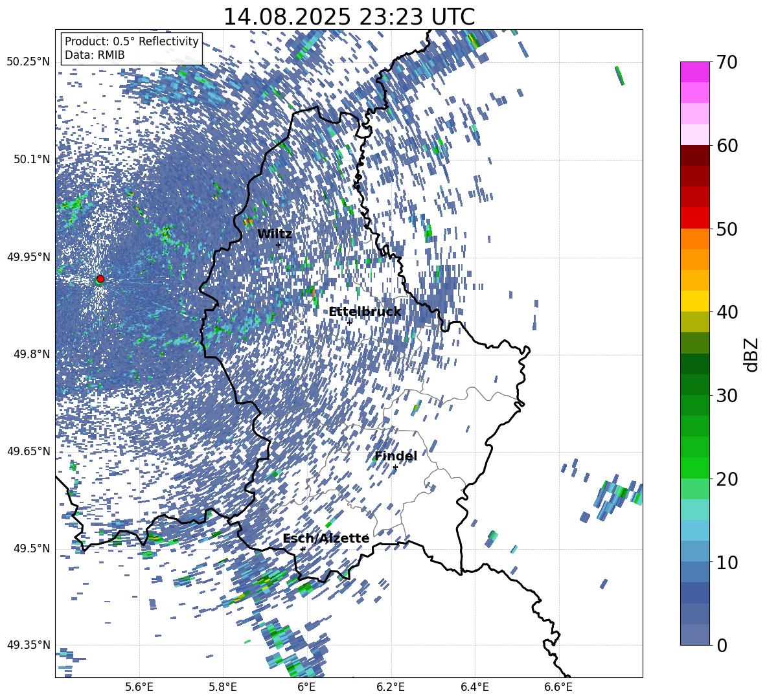Click the bright green colorbar swatch above 20
Screen dimensions: 767x700
695,468
